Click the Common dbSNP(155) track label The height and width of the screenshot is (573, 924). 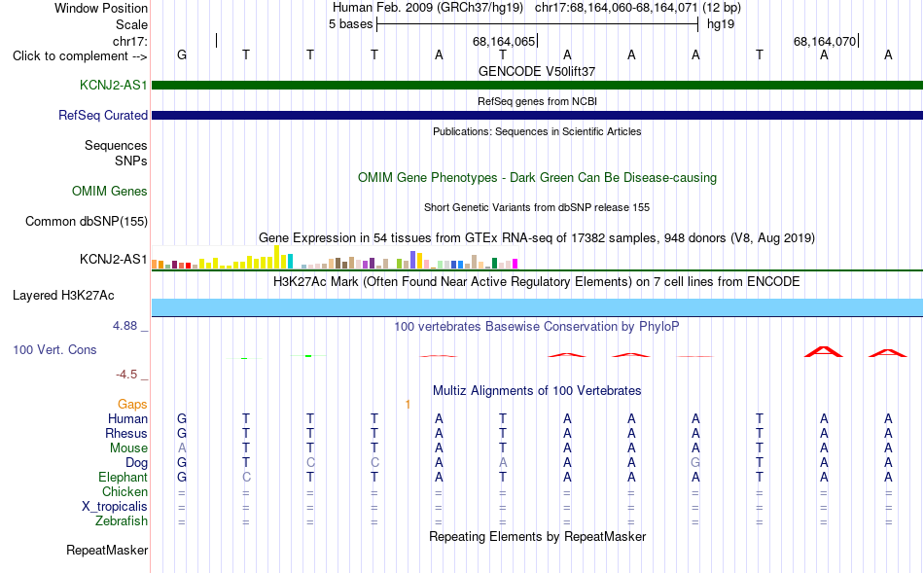point(86,221)
